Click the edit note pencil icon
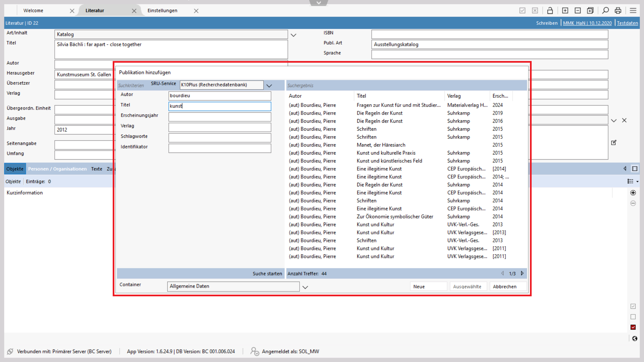The width and height of the screenshot is (644, 362). pos(613,142)
